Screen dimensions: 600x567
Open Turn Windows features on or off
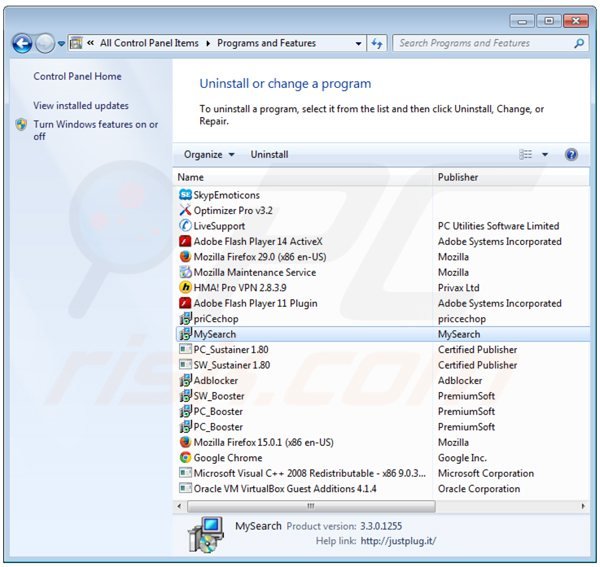tap(95, 130)
